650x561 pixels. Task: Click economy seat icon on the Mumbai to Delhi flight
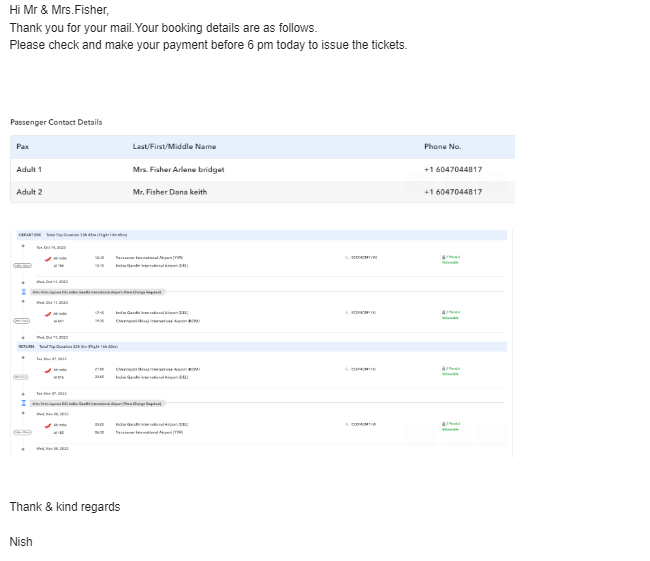coord(347,369)
